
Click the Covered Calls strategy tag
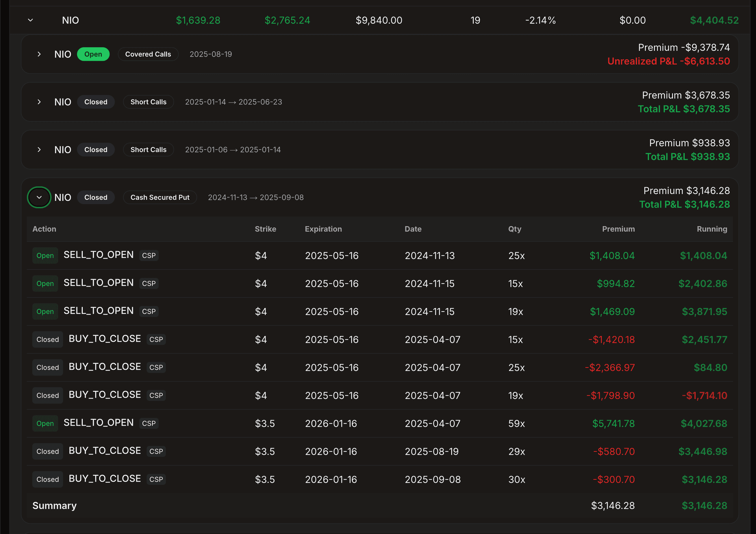tap(148, 54)
